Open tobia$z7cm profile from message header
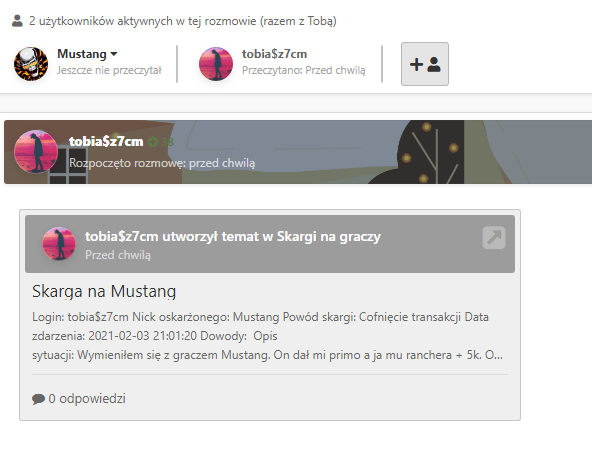Image resolution: width=592 pixels, height=471 pixels. coord(106,142)
